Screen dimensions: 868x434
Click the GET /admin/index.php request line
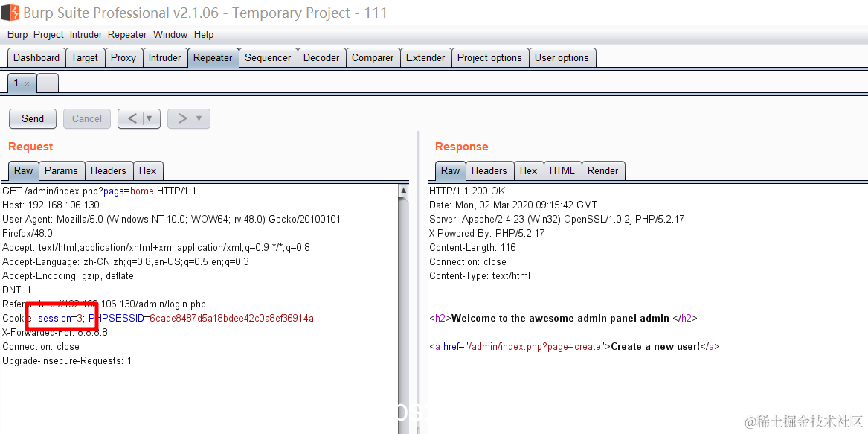(99, 191)
